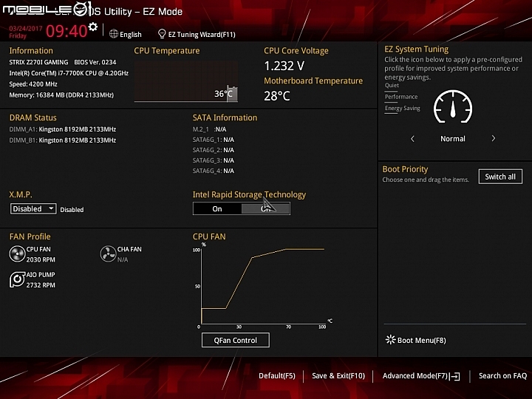The height and width of the screenshot is (399, 532).
Task: Select the Performance tuning profile label
Action: tap(401, 97)
